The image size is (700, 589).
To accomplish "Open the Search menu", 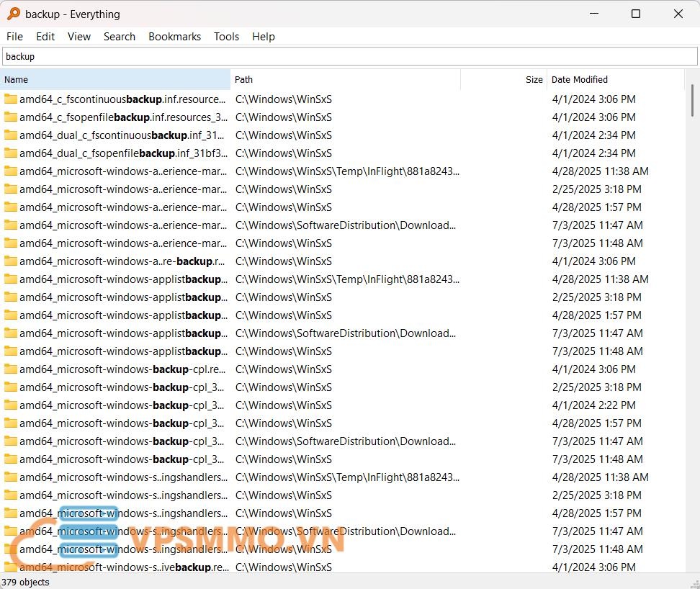I will (x=120, y=36).
